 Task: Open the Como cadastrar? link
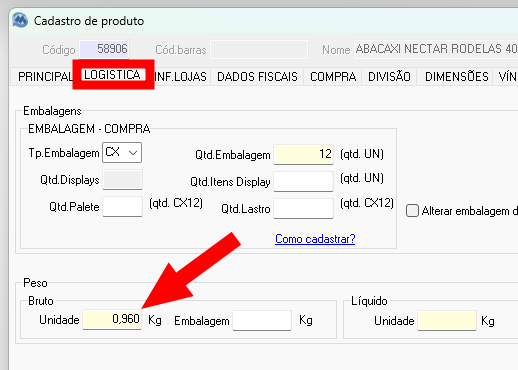click(315, 239)
